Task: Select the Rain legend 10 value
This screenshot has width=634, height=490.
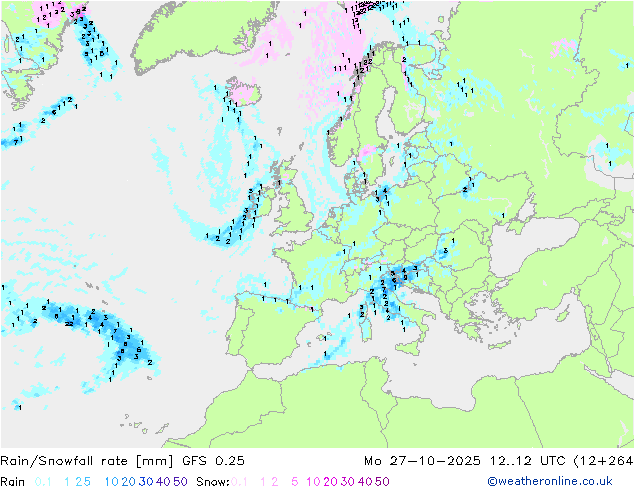Action: [x=112, y=482]
